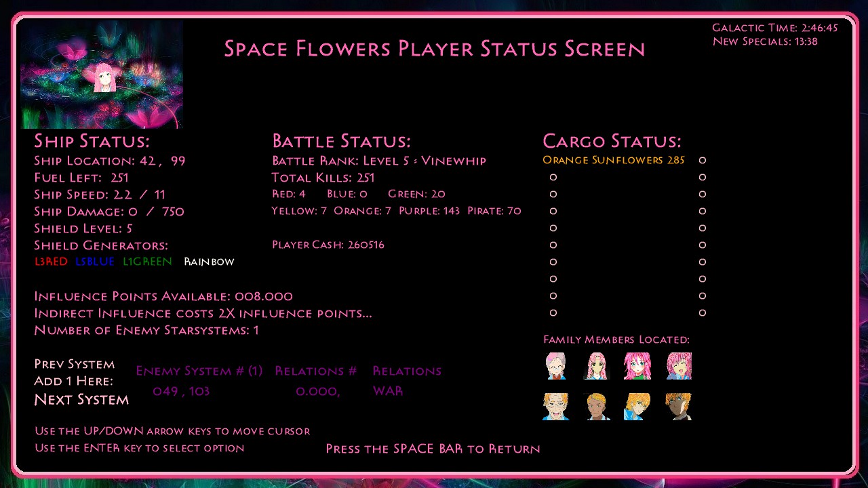
Task: Click the L1GREEN shield generator
Action: click(x=147, y=262)
